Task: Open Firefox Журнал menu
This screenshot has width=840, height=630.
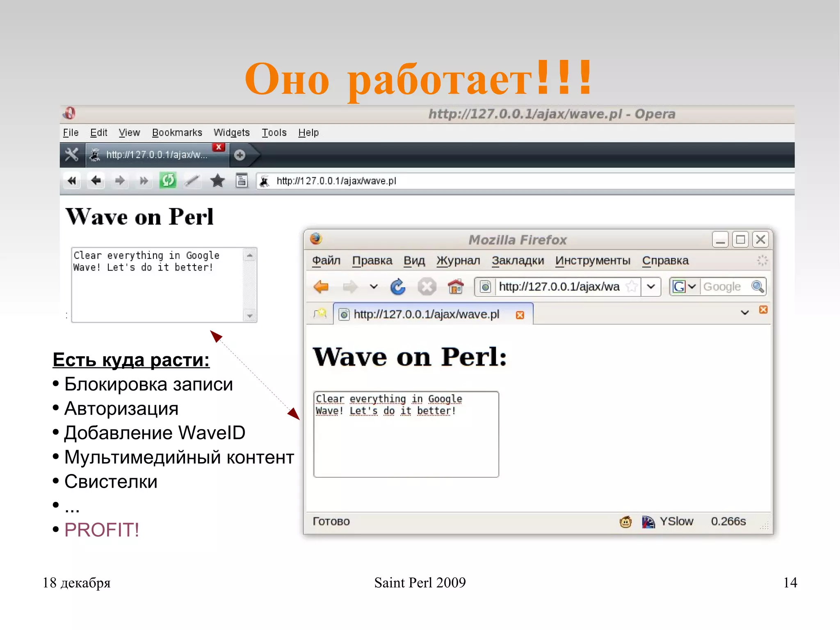Action: [x=458, y=261]
